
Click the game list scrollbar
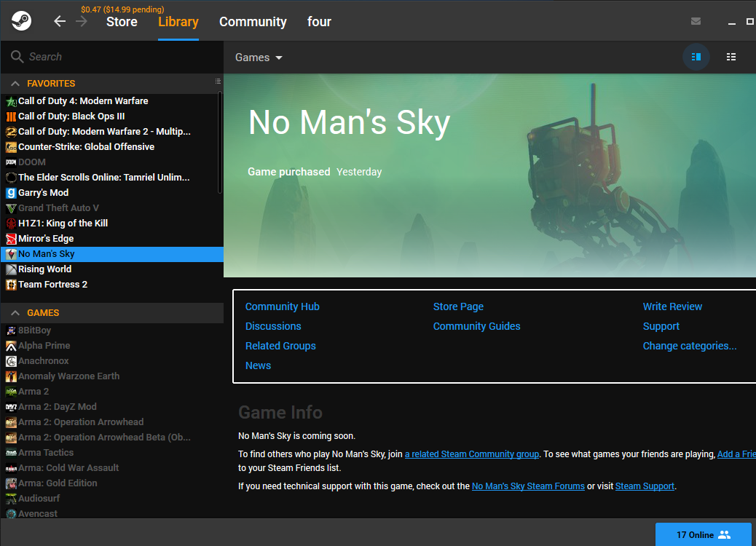point(220,143)
